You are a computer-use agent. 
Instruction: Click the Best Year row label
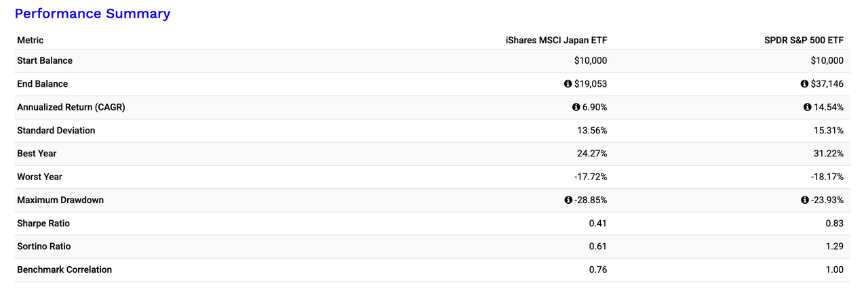[x=37, y=154]
